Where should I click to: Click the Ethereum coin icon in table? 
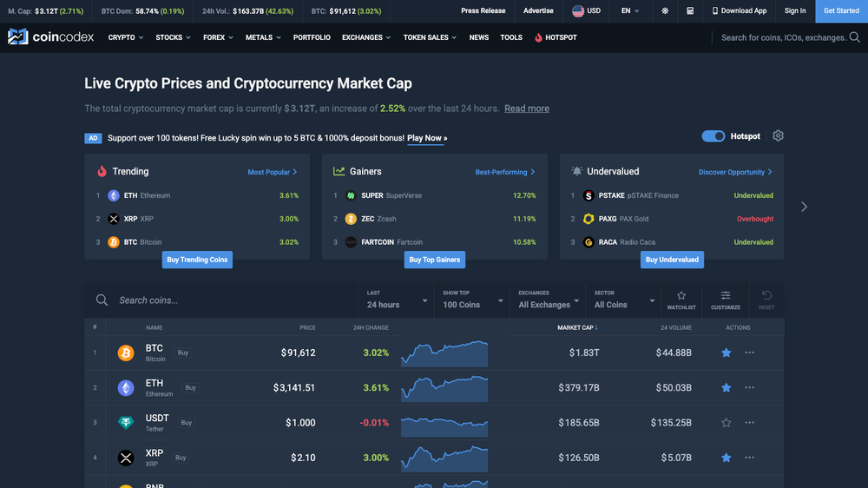coord(126,388)
